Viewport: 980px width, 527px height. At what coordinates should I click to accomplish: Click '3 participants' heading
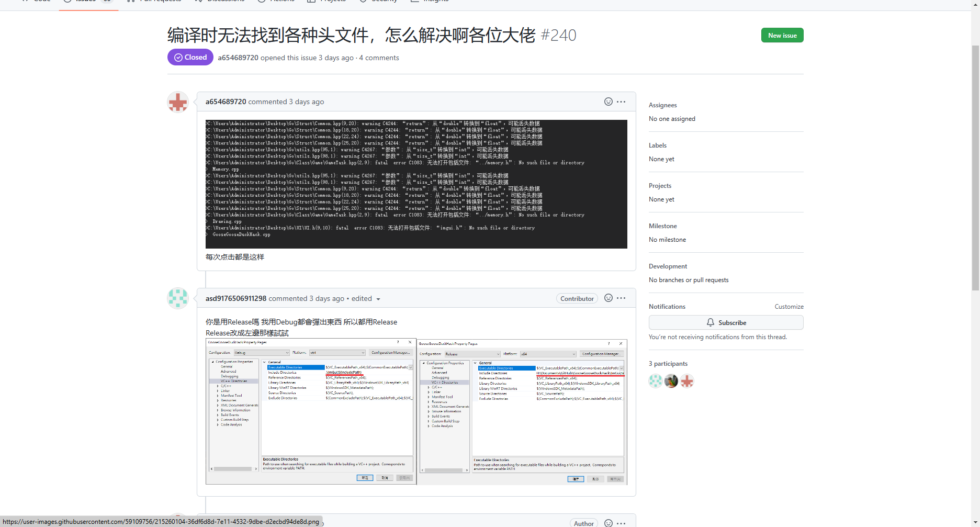tap(668, 364)
